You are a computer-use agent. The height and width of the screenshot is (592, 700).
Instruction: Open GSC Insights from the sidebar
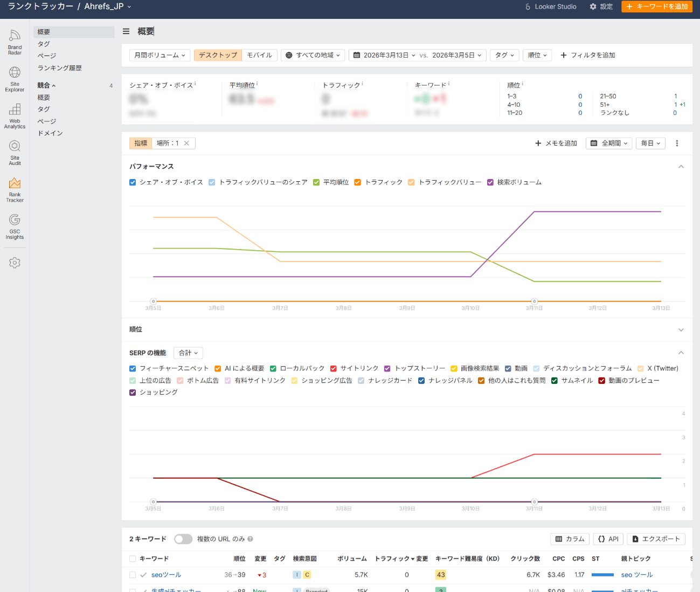[x=15, y=226]
